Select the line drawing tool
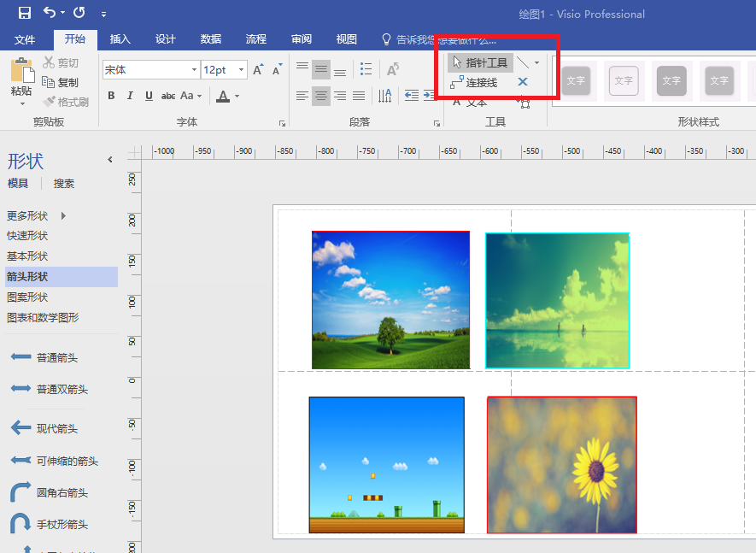The image size is (756, 553). [x=523, y=62]
